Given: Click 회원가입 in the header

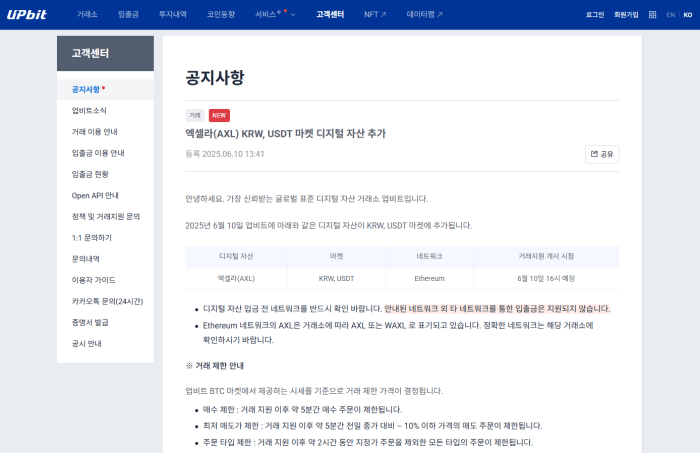Looking at the screenshot, I should pyautogui.click(x=626, y=15).
